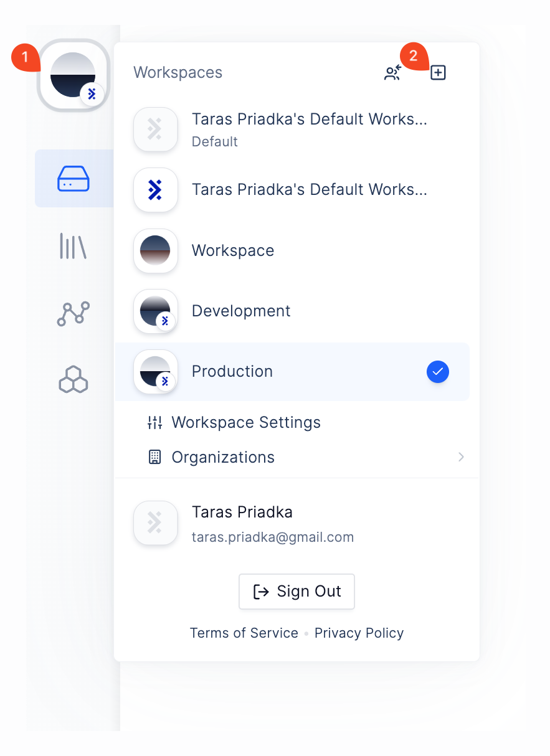Open the Terms of Service link
The width and height of the screenshot is (550, 756).
pos(244,633)
